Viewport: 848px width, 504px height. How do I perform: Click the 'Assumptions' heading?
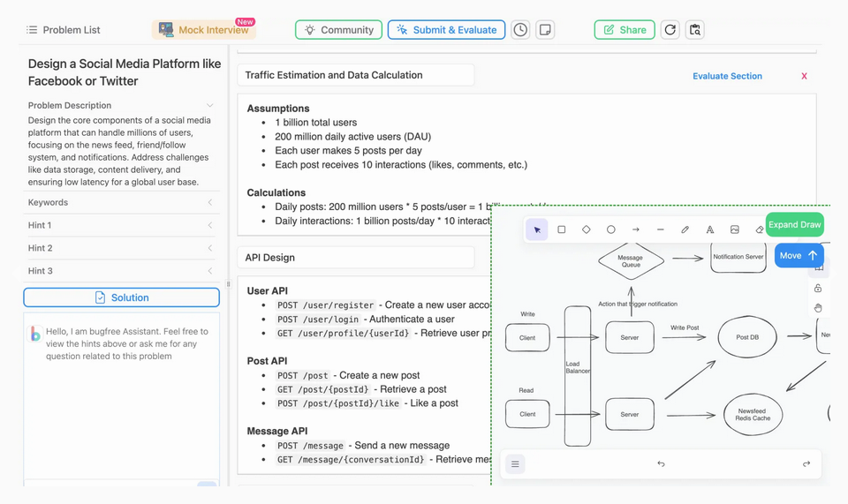[x=278, y=109]
